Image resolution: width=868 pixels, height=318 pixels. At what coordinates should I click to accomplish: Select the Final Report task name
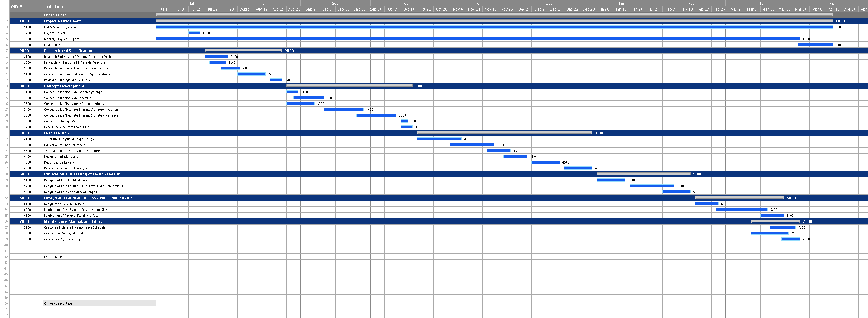(52, 45)
